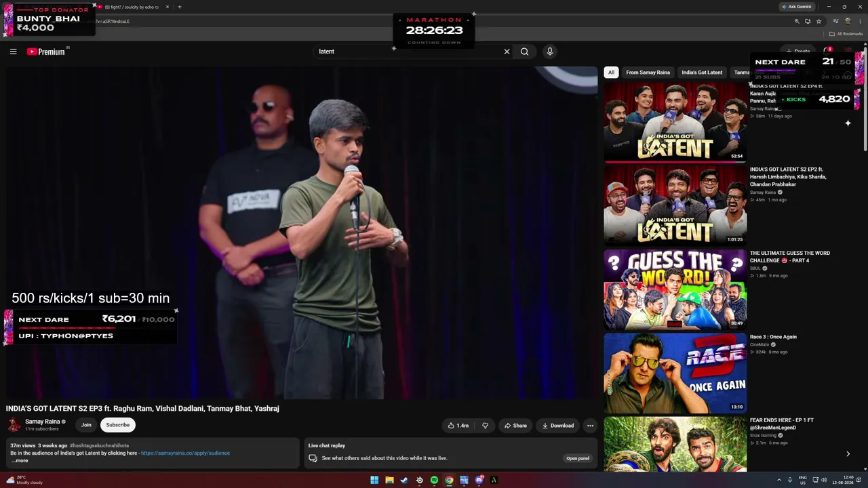Switch to Chrome in the taskbar

[x=449, y=480]
